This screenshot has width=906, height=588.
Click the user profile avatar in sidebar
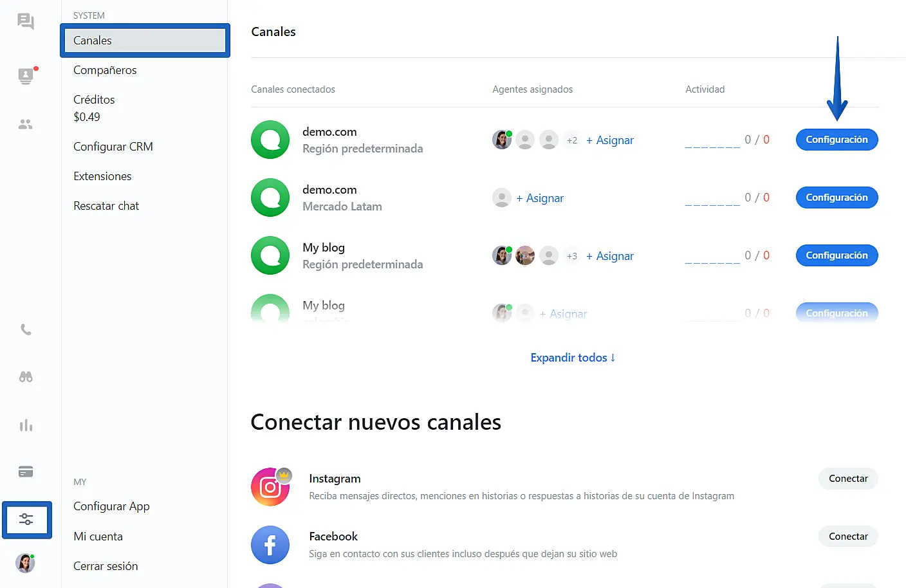(25, 563)
